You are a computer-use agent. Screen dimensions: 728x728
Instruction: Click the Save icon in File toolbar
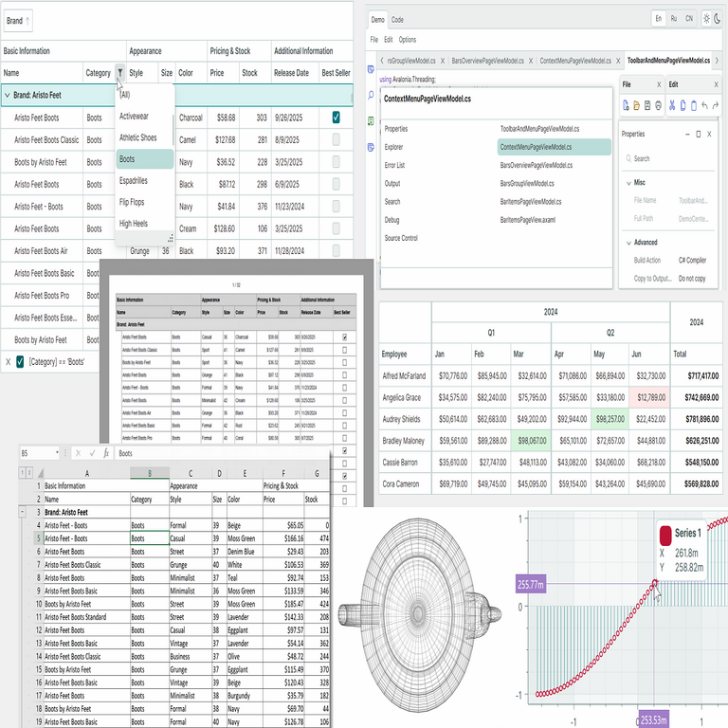click(x=647, y=105)
